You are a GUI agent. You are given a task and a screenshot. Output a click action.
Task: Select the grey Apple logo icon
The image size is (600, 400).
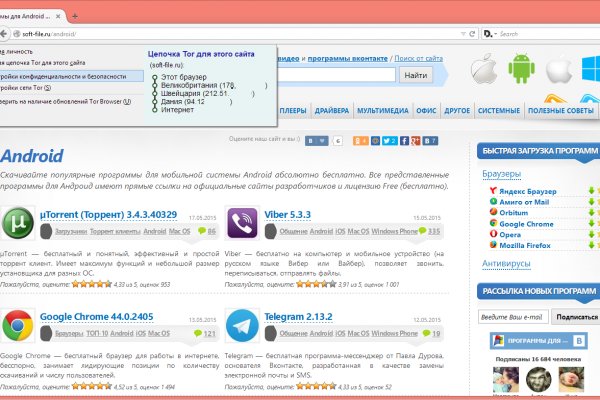pos(484,69)
